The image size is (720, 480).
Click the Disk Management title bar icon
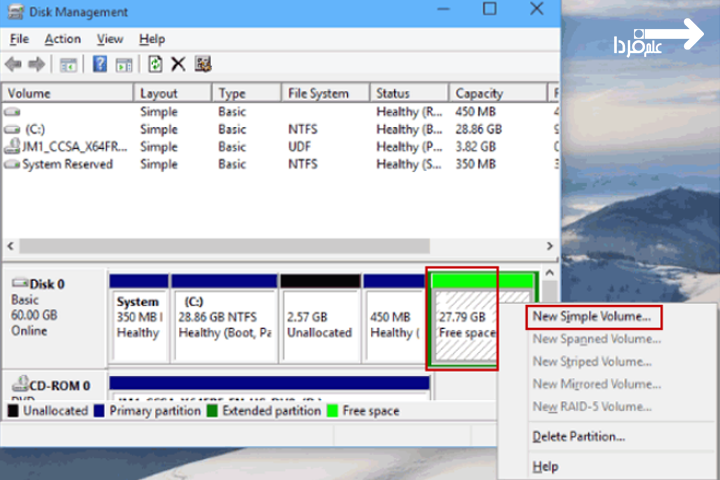coord(16,11)
